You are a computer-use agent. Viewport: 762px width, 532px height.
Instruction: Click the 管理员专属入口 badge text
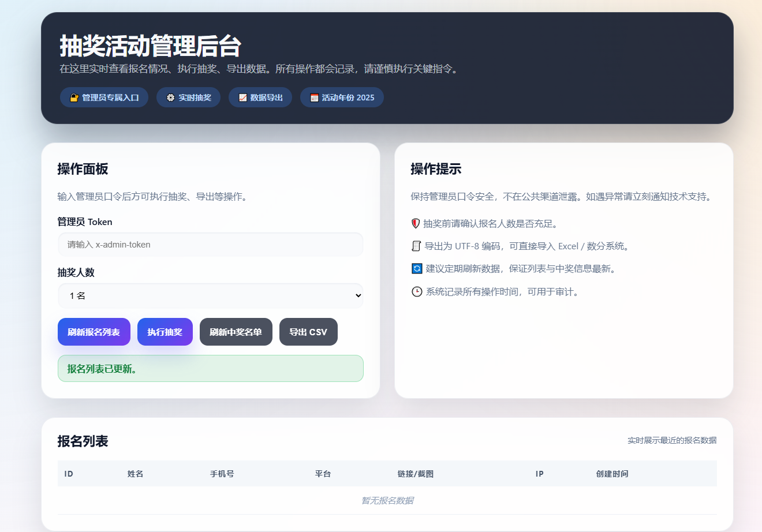coord(110,98)
